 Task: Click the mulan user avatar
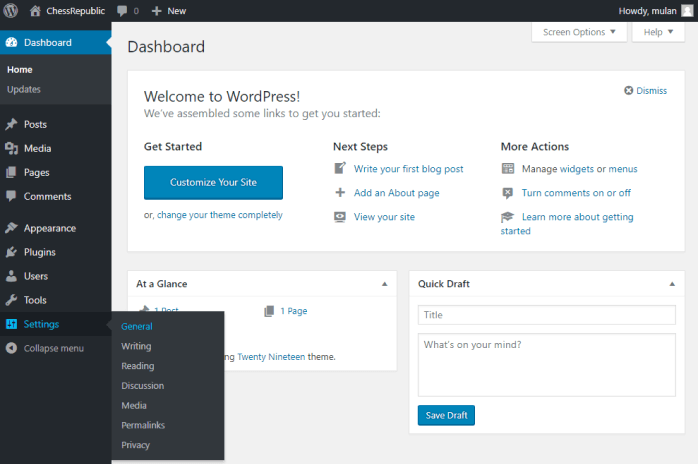point(687,11)
